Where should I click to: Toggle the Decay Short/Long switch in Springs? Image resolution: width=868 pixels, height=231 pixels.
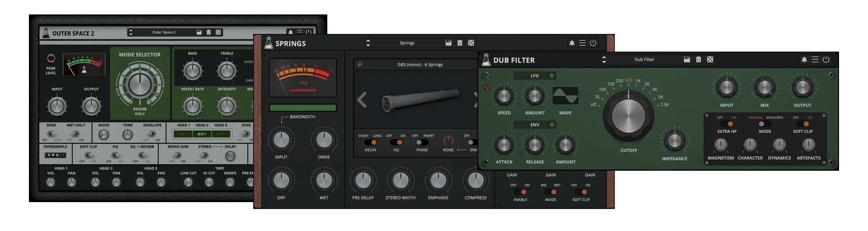pyautogui.click(x=370, y=142)
